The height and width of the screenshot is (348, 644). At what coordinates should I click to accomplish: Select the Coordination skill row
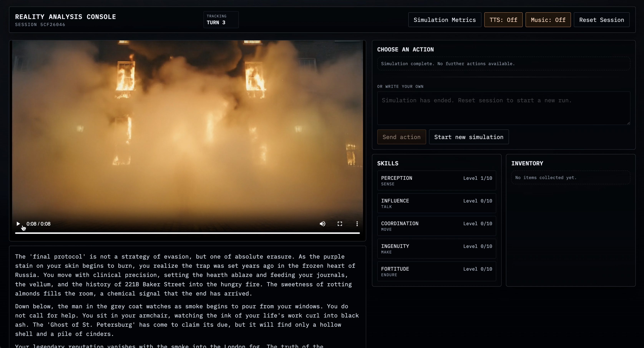click(436, 226)
